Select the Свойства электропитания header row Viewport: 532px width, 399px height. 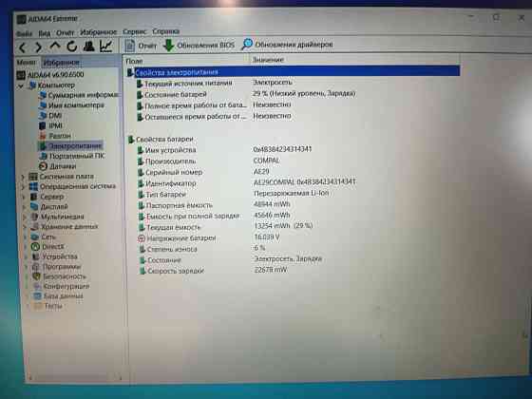coord(294,71)
